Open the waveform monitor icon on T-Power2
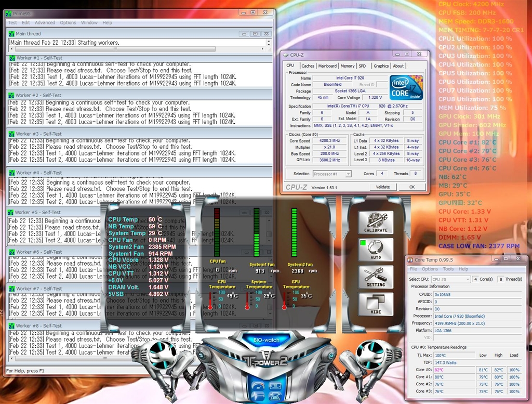 [x=258, y=396]
